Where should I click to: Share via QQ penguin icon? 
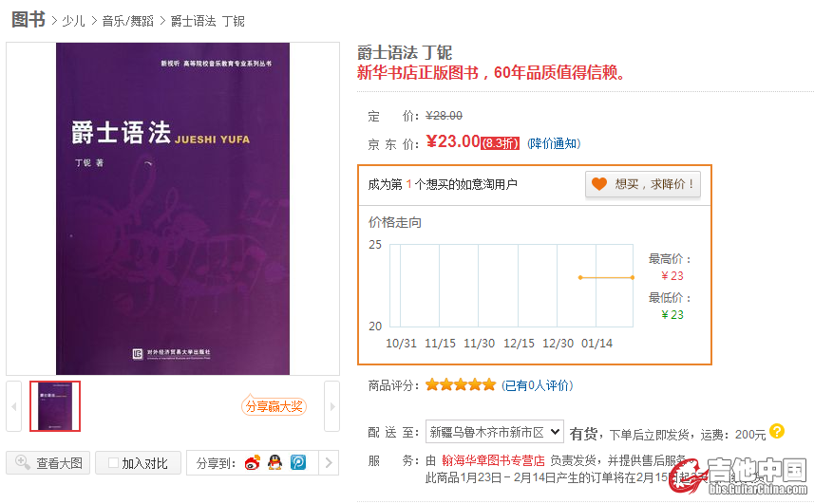click(x=274, y=462)
